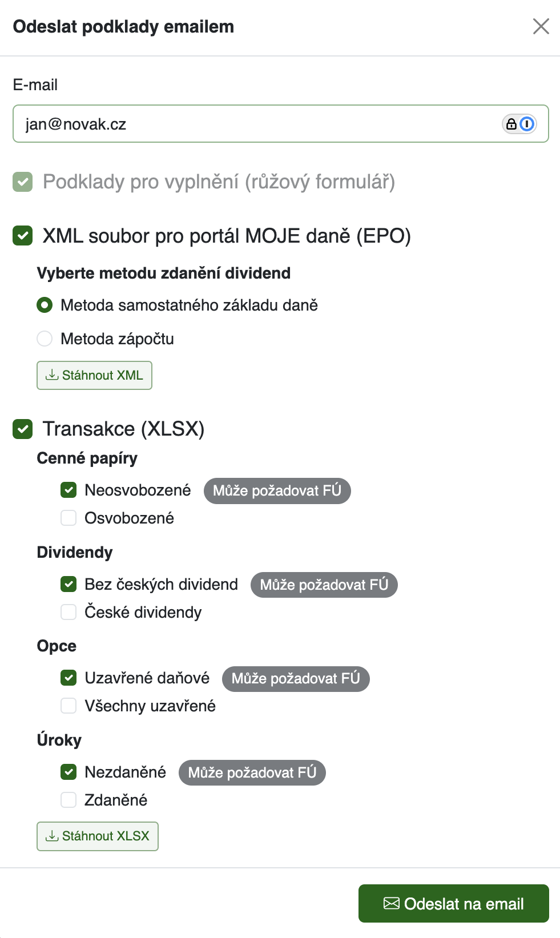Select Metoda samostatného základu daně radio
The width and height of the screenshot is (560, 938).
(x=45, y=305)
